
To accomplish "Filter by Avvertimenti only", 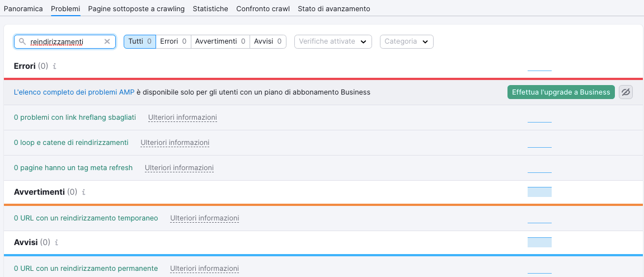I will pos(220,41).
